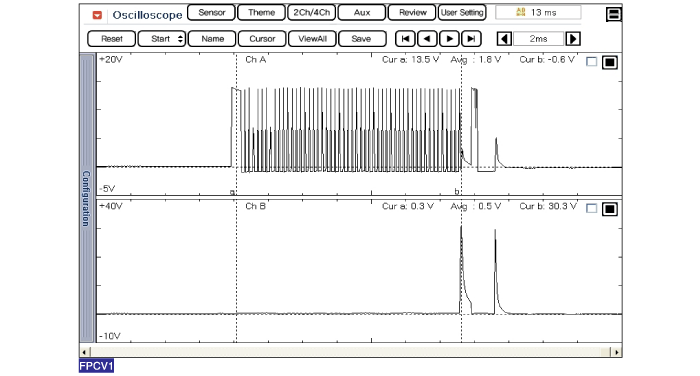Click the window layout icon at the top right

point(614,14)
